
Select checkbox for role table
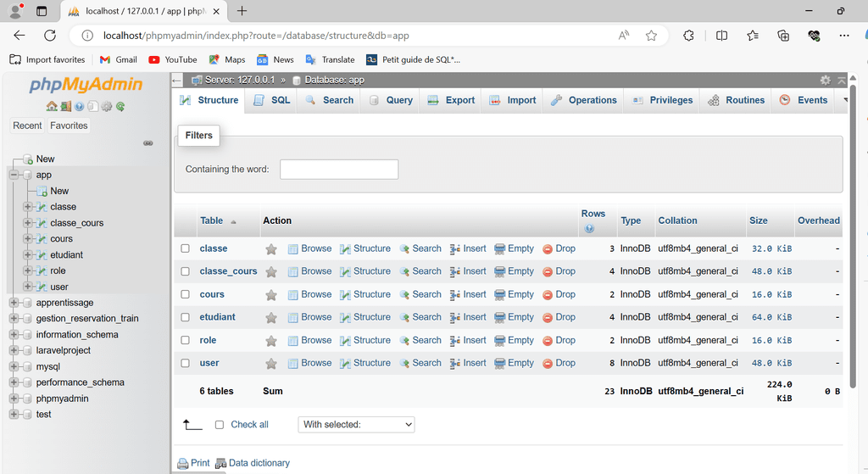[186, 341]
